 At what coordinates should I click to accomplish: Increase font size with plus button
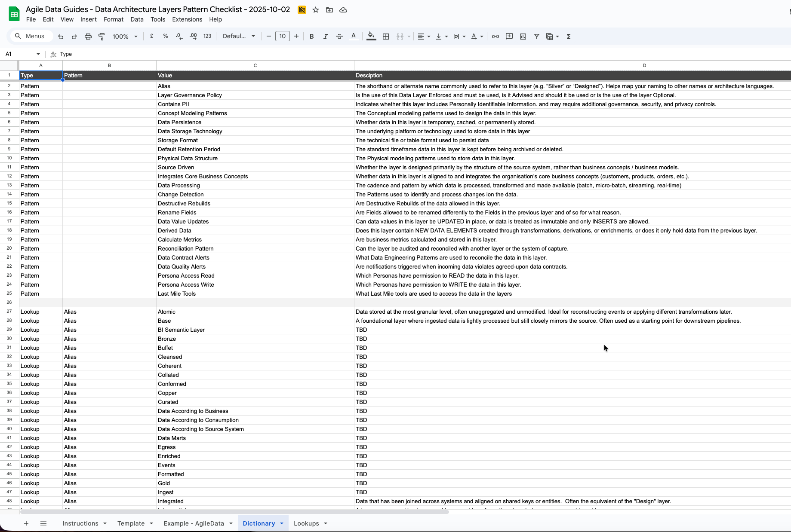point(296,37)
